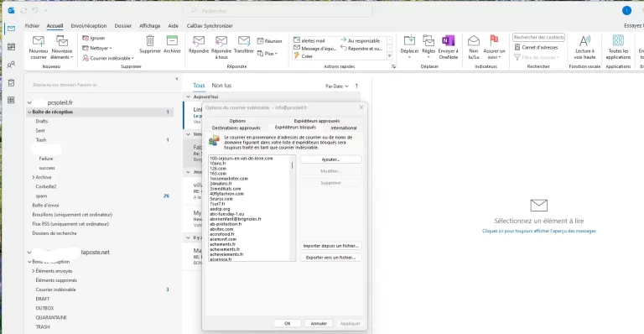The width and height of the screenshot is (644, 334).
Task: Click the top Rechercher search box
Action: pos(278,11)
